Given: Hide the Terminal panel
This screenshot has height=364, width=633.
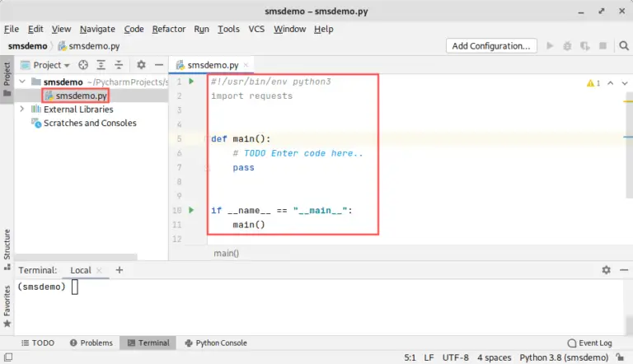Looking at the screenshot, I should pyautogui.click(x=624, y=270).
